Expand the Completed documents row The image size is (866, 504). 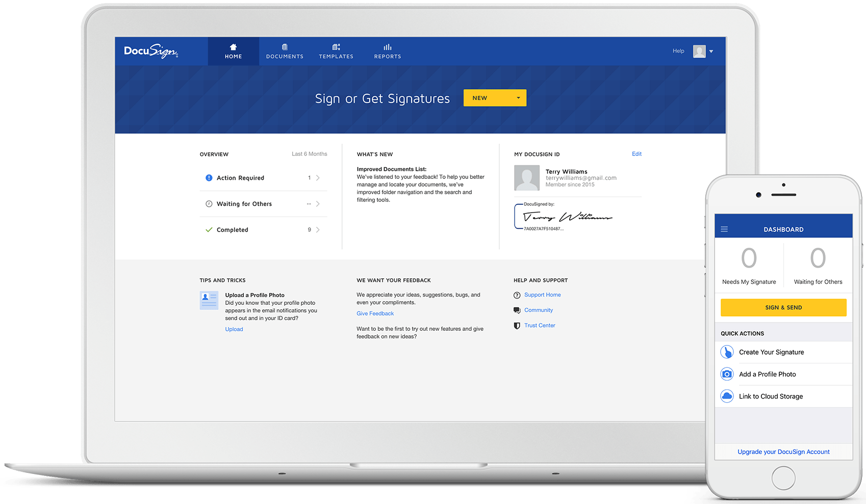317,229
